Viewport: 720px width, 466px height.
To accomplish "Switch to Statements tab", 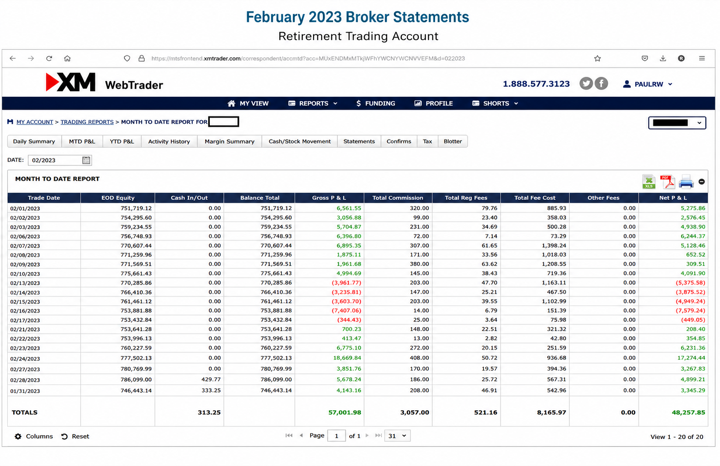I will coord(359,141).
